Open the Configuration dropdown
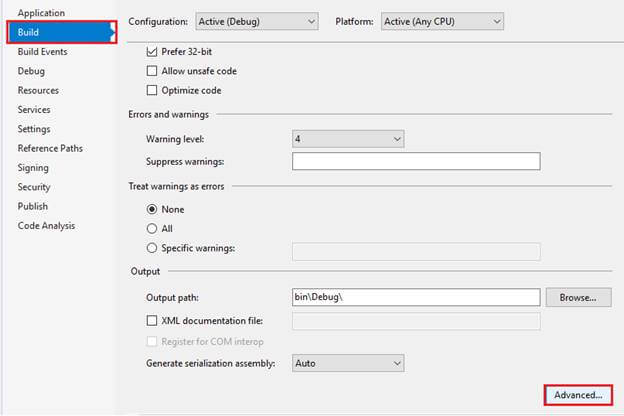This screenshot has height=416, width=624. click(x=257, y=21)
